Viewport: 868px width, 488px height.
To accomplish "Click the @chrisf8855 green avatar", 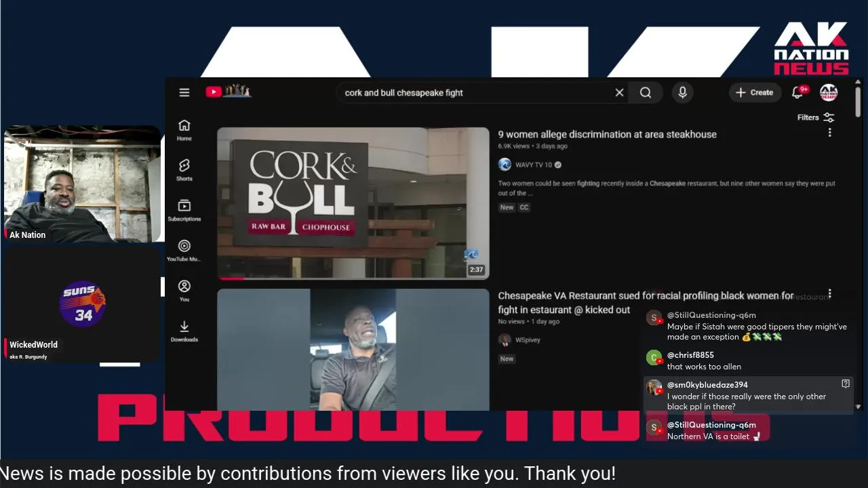I will click(x=654, y=358).
